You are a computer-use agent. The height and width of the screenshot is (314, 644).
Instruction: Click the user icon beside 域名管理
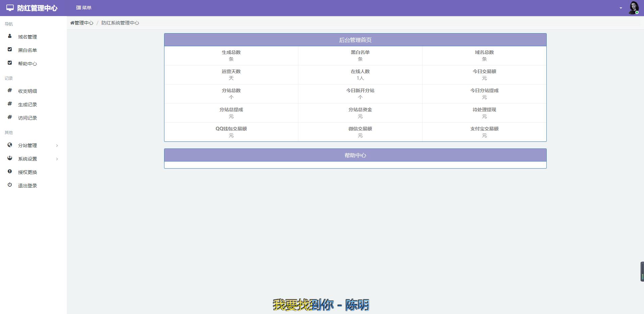click(10, 36)
